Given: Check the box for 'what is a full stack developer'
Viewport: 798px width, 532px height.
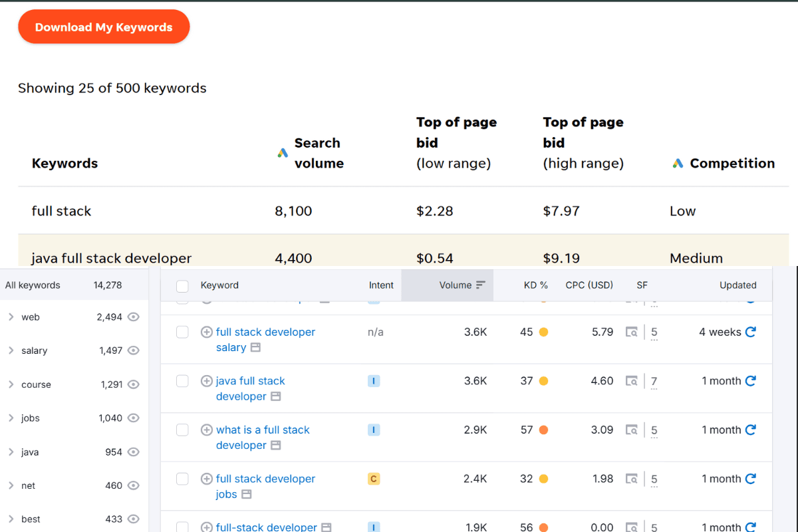Looking at the screenshot, I should click(182, 430).
